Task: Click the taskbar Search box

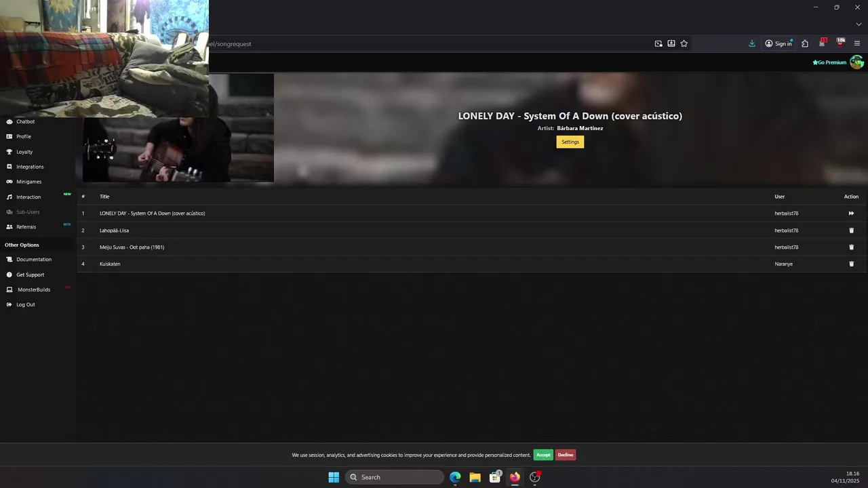Action: (x=395, y=477)
